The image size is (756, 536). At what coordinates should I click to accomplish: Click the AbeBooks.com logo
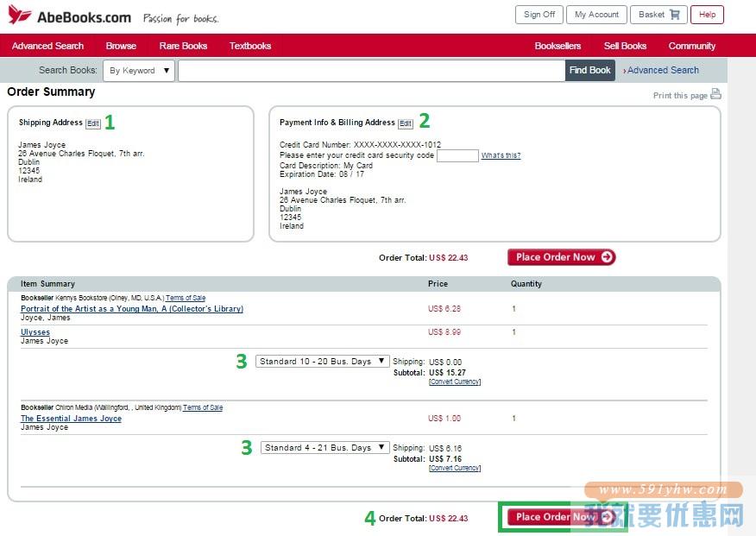[70, 16]
